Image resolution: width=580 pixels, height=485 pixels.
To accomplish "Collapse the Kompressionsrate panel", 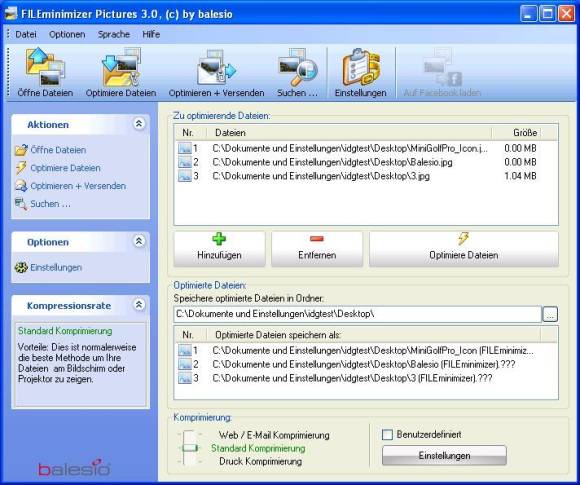I will [139, 305].
